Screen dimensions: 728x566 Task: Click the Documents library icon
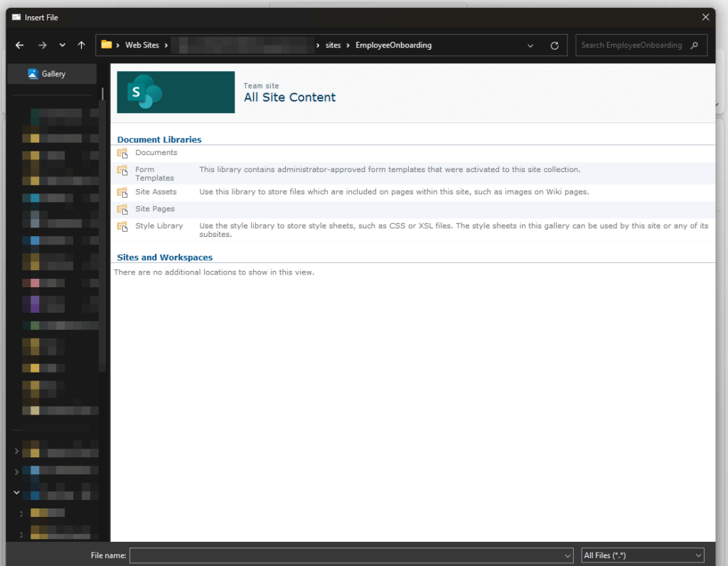(122, 153)
